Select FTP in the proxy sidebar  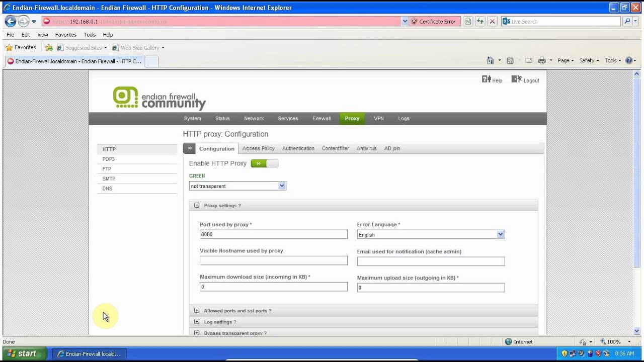(x=137, y=169)
